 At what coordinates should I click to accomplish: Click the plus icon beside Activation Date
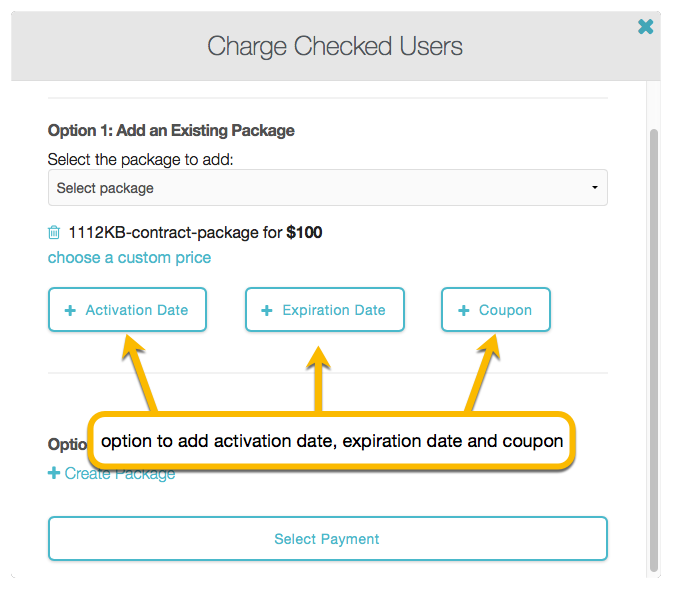click(x=70, y=311)
